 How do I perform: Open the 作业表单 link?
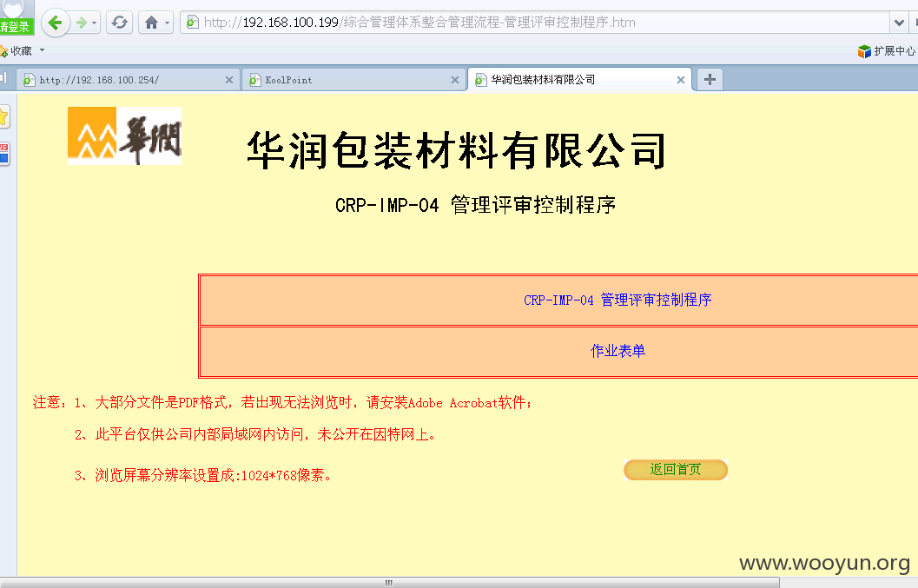[x=618, y=351]
